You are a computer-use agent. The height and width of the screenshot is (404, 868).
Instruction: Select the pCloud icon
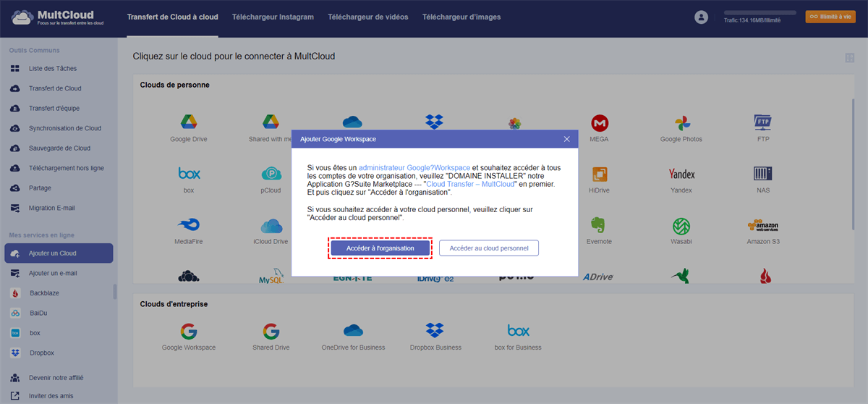[271, 174]
